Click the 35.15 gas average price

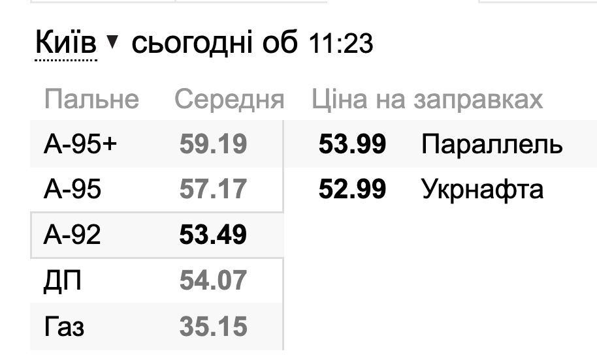coord(213,327)
